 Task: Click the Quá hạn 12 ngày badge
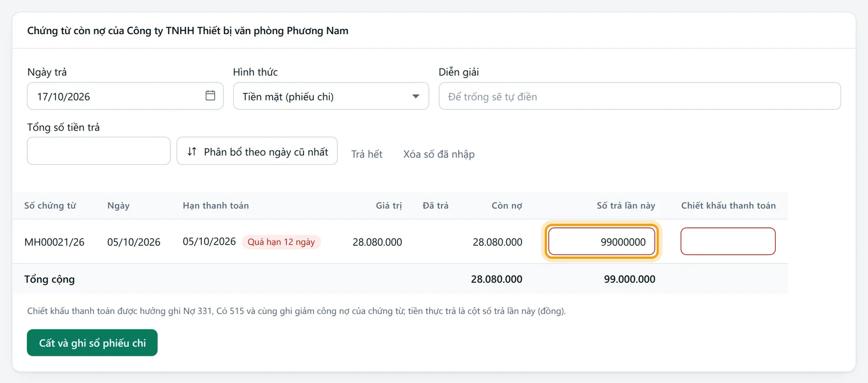pos(281,242)
